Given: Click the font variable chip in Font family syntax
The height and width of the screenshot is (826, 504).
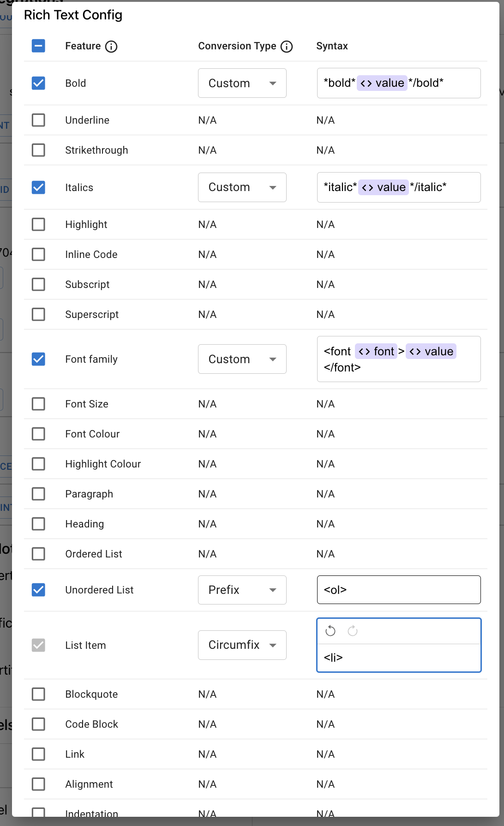Looking at the screenshot, I should [376, 352].
